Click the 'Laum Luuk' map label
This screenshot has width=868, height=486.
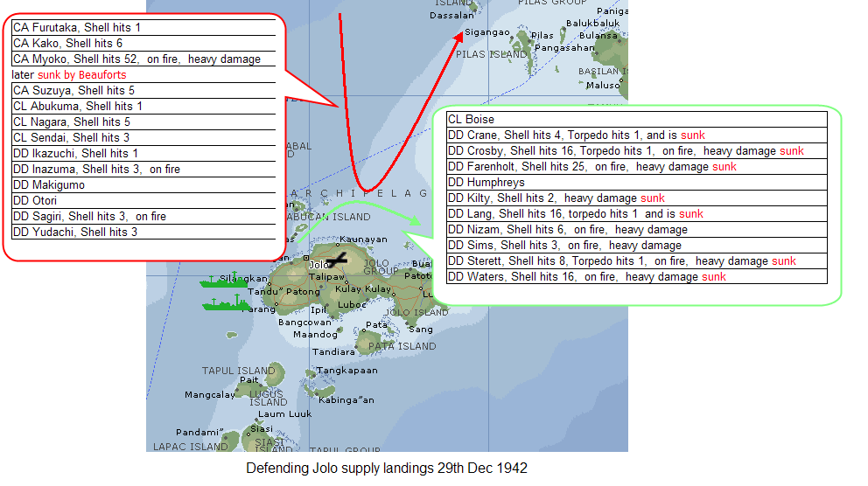coord(285,413)
